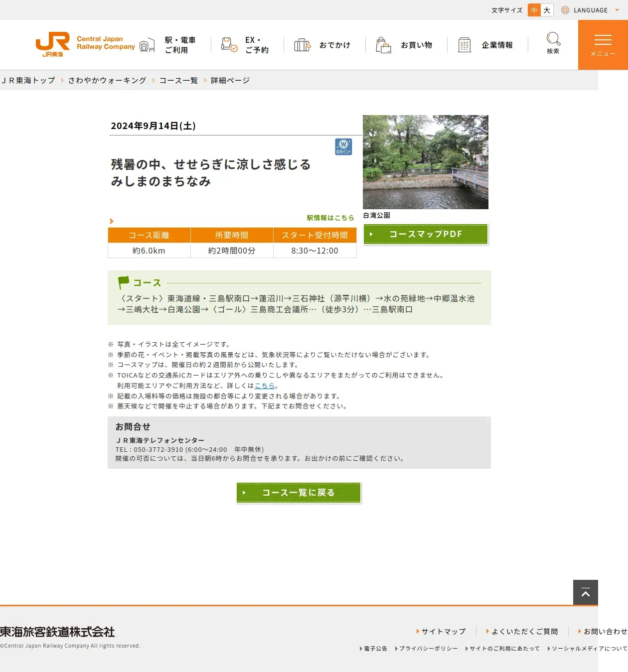Click the shopping bag icon for お買い物
The width and height of the screenshot is (628, 672).
tap(383, 45)
